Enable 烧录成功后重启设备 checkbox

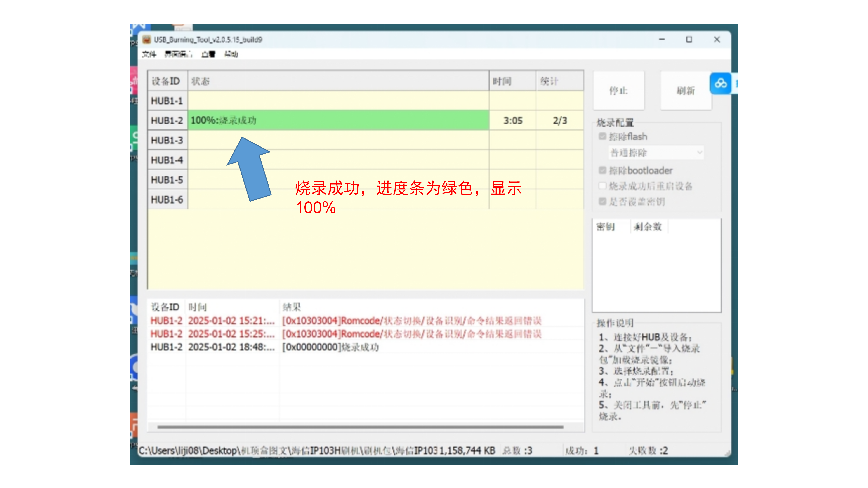tap(602, 186)
